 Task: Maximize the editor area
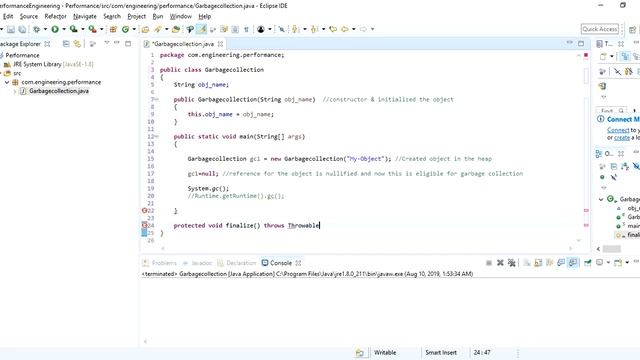tap(581, 43)
